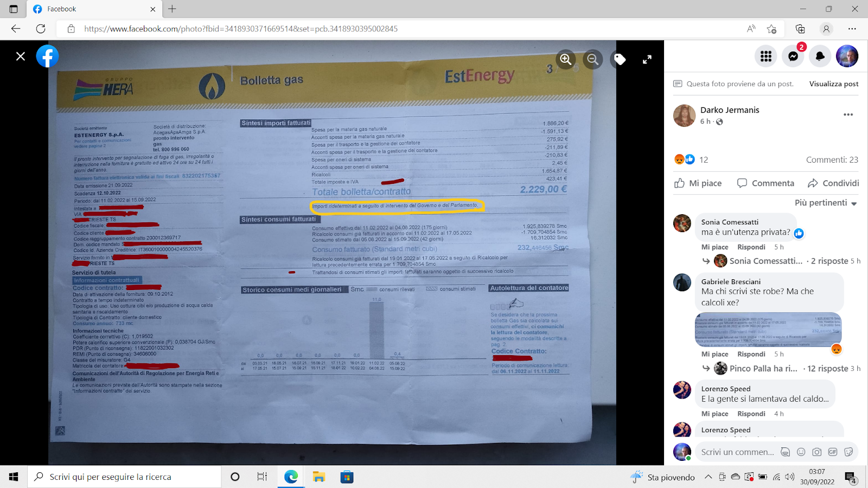Viewport: 868px width, 488px height.
Task: Like the post with Mi piace
Action: [x=698, y=183]
